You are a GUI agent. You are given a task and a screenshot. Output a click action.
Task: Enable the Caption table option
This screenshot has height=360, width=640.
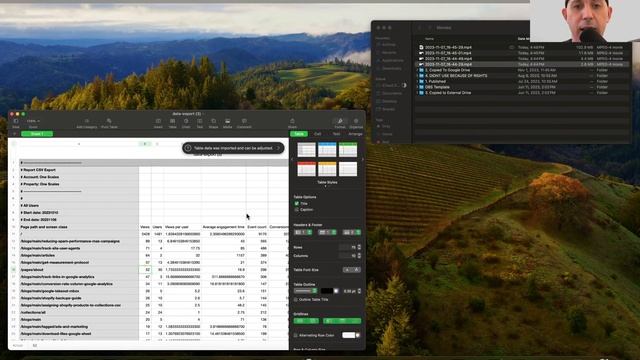(297, 210)
